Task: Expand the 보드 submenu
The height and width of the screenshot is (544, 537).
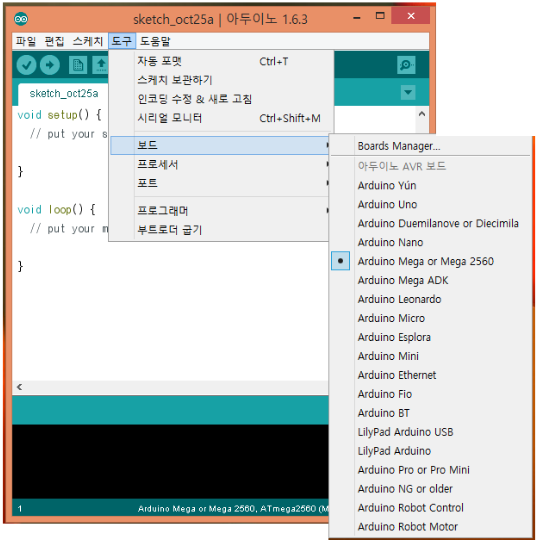Action: (220, 145)
